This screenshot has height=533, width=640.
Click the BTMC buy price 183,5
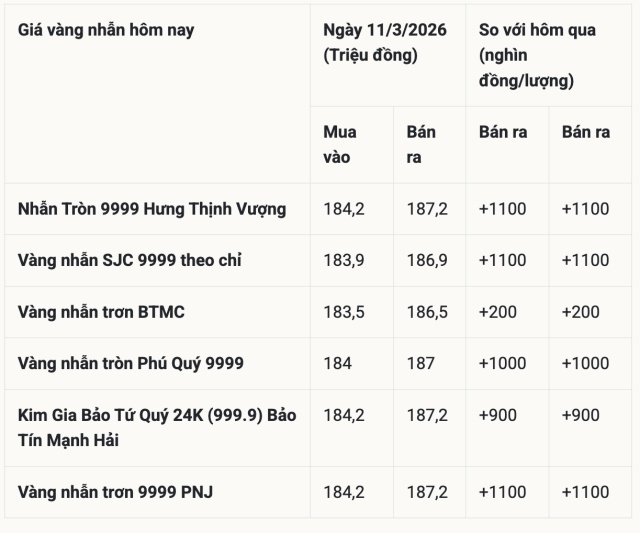click(x=343, y=312)
